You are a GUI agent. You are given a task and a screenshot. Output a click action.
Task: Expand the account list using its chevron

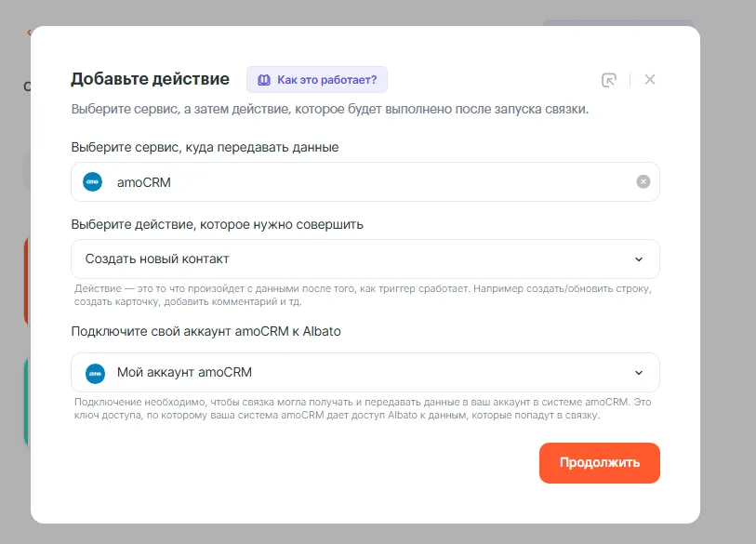tap(639, 373)
